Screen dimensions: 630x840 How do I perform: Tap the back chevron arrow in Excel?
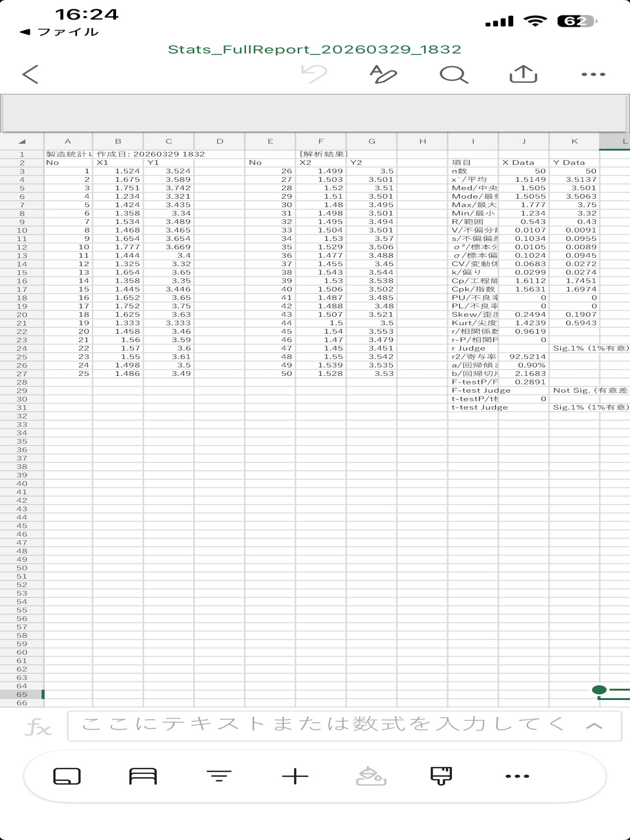[30, 74]
